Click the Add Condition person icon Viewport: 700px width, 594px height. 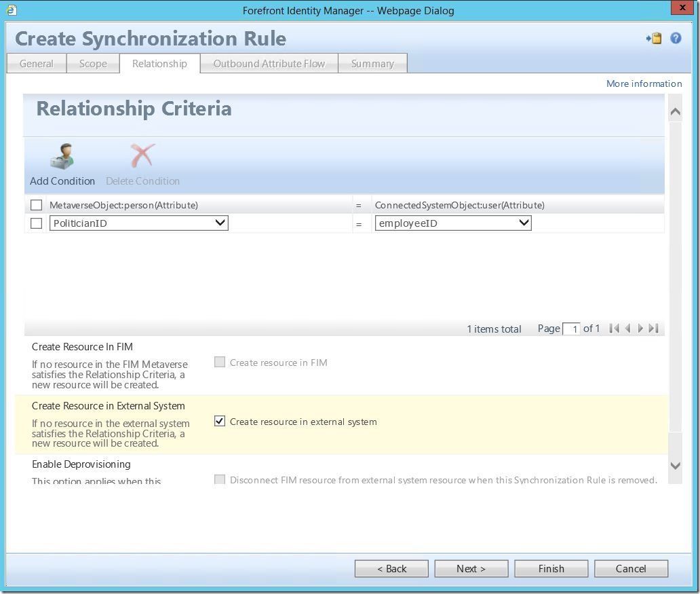[x=62, y=156]
